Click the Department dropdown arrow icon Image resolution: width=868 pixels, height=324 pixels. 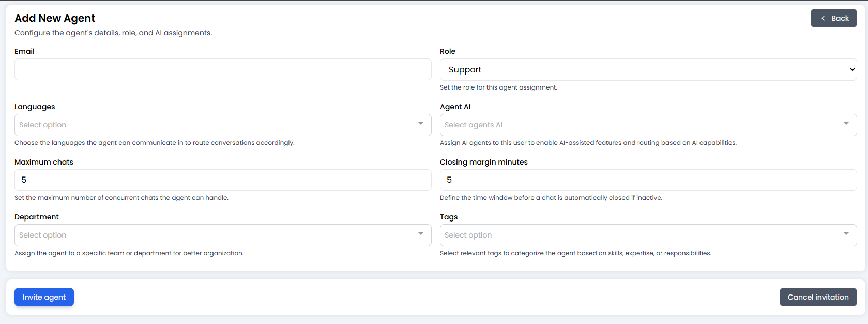(x=421, y=234)
